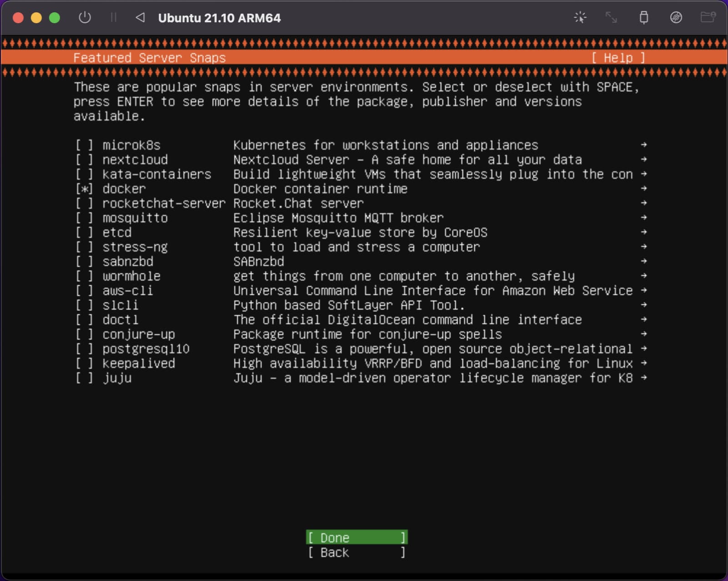
Task: Enable the conjure-up snap checkbox
Action: pos(84,335)
